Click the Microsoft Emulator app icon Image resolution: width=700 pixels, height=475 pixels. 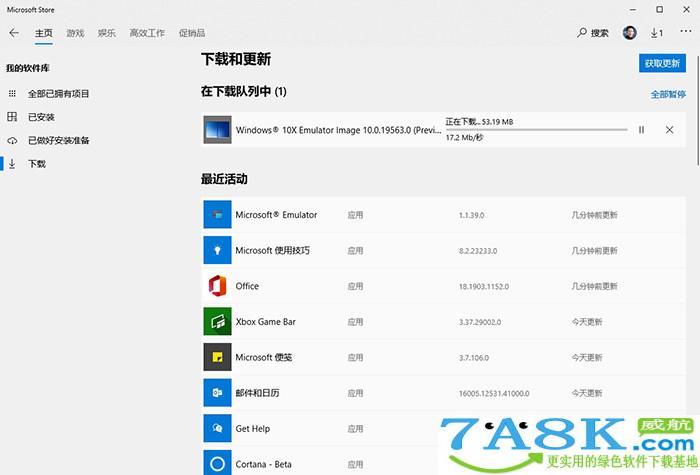coord(217,214)
